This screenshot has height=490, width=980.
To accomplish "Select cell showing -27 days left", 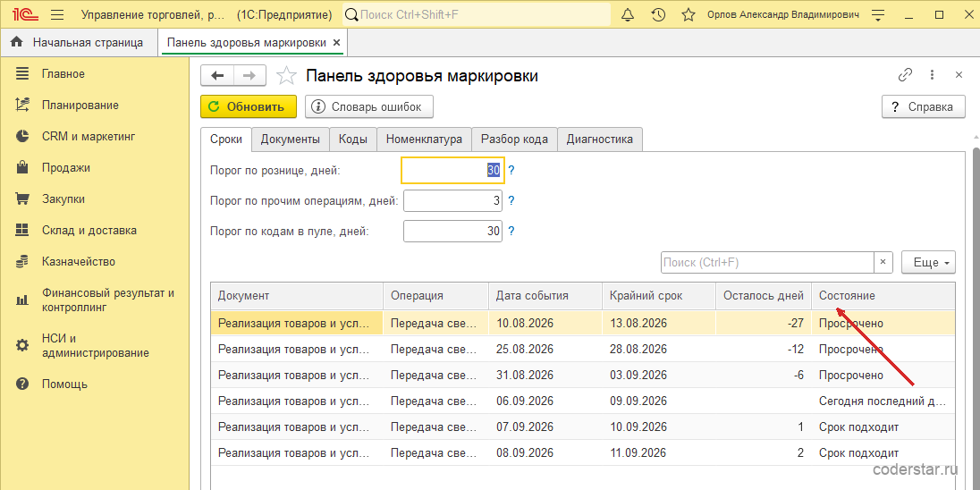I will click(764, 323).
